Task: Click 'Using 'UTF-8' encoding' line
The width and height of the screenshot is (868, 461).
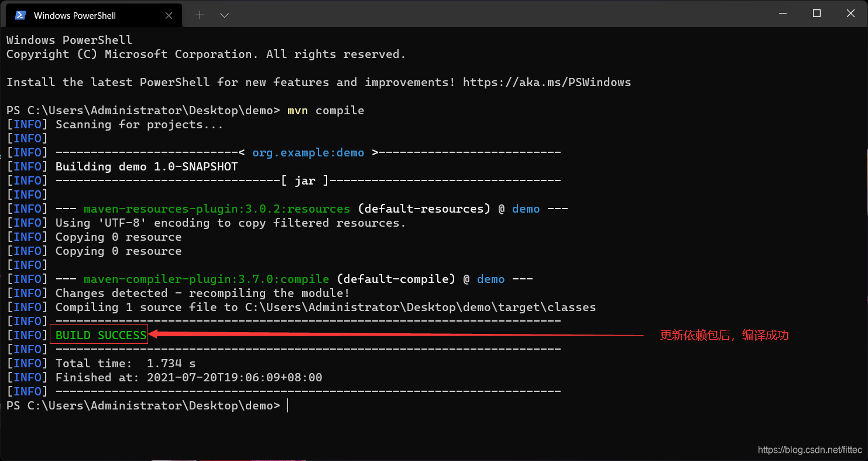Action: (x=231, y=223)
